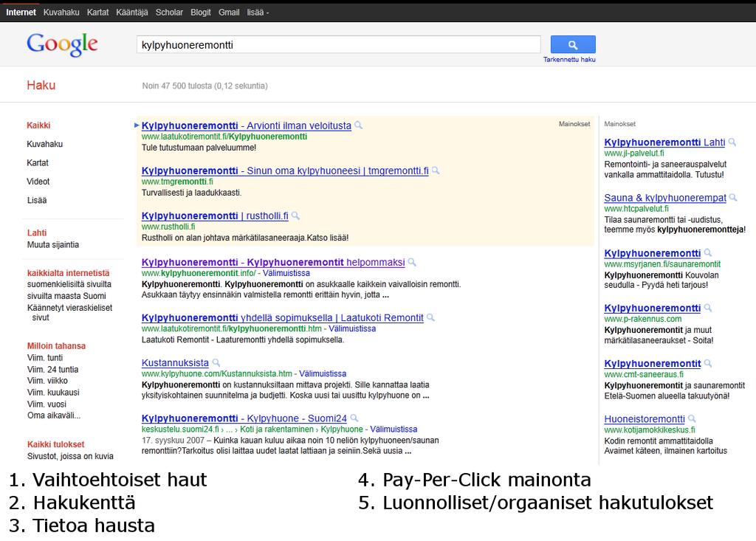Open Kartat in the top navigation bar
The width and height of the screenshot is (756, 541).
point(98,13)
